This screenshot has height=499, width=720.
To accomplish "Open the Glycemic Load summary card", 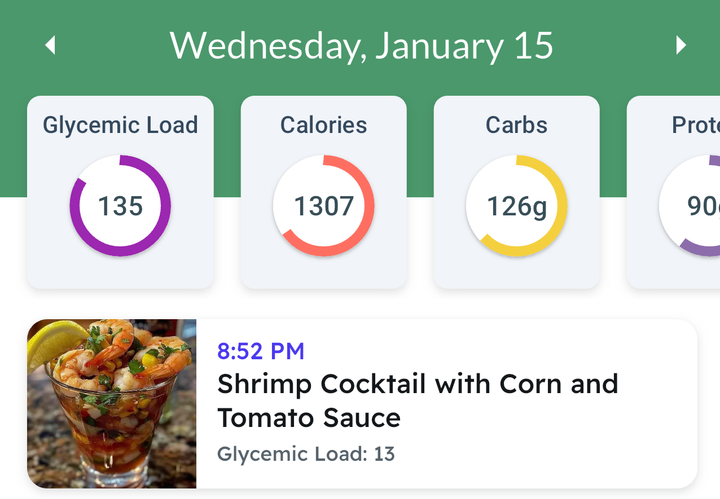I will point(120,192).
